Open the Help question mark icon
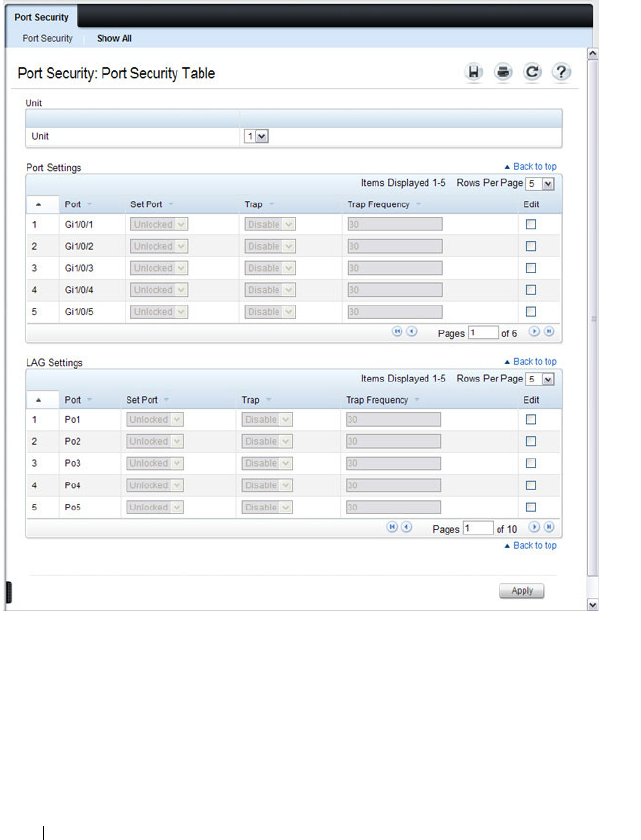Image resolution: width=641 pixels, height=840 pixels. (561, 72)
